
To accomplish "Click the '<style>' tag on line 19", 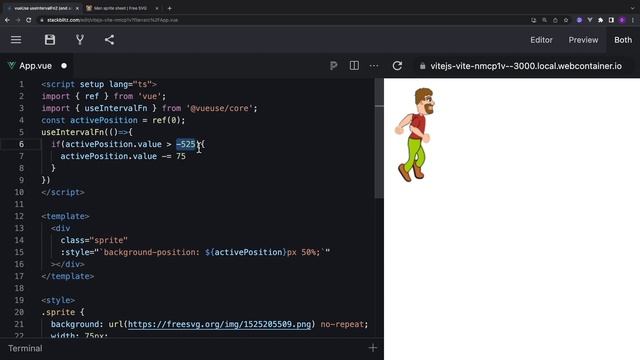I will click(58, 300).
